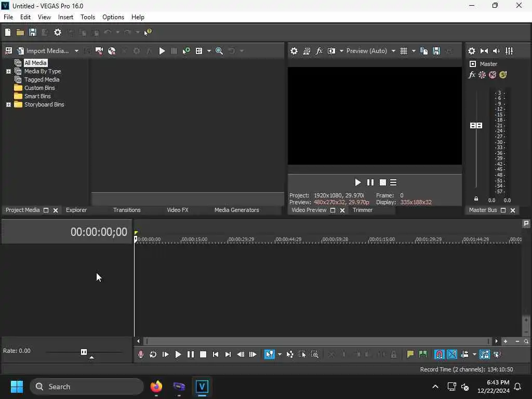Open the File menu
The height and width of the screenshot is (399, 532).
8,17
